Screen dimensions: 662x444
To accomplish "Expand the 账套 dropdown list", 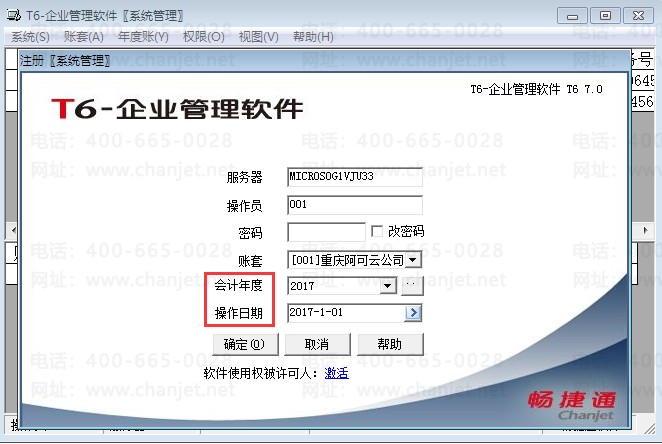I will (413, 259).
